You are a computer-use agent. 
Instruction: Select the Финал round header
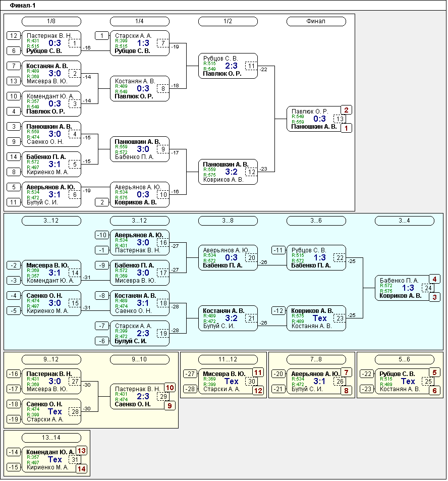(316, 21)
